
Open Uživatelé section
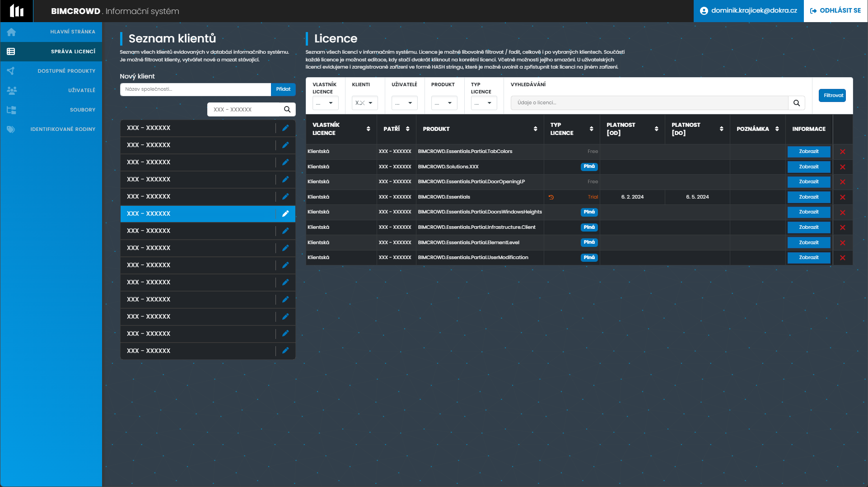point(51,90)
